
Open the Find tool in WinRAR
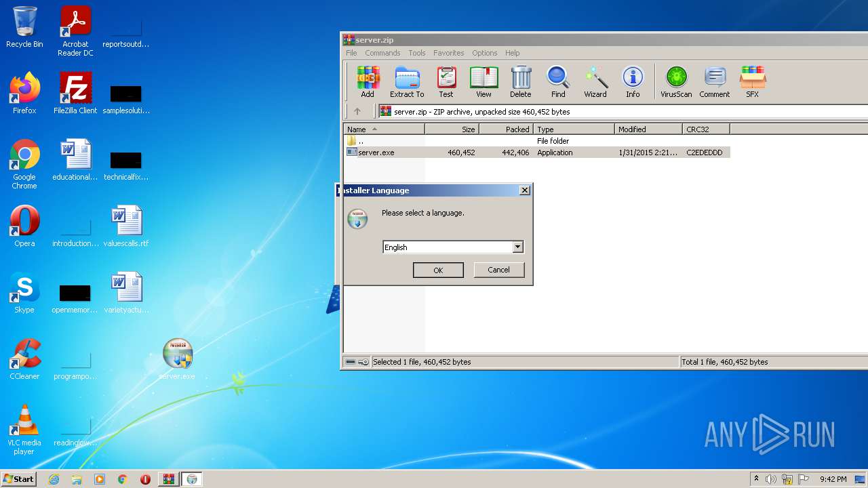point(558,82)
